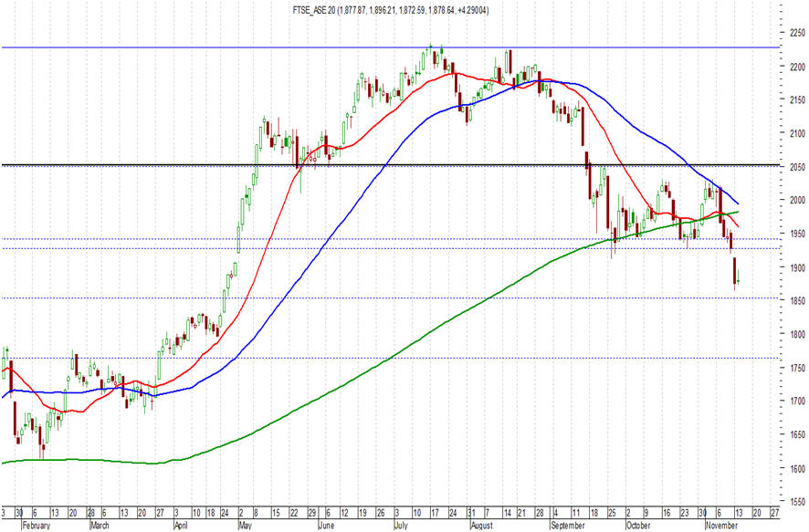
Task: Click the March month label
Action: [x=100, y=526]
